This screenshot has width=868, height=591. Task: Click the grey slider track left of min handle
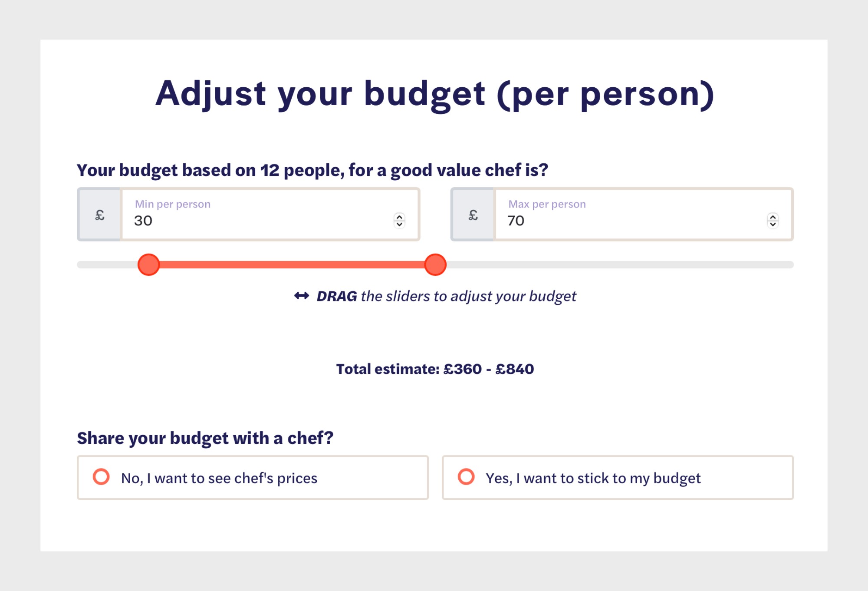tap(107, 265)
